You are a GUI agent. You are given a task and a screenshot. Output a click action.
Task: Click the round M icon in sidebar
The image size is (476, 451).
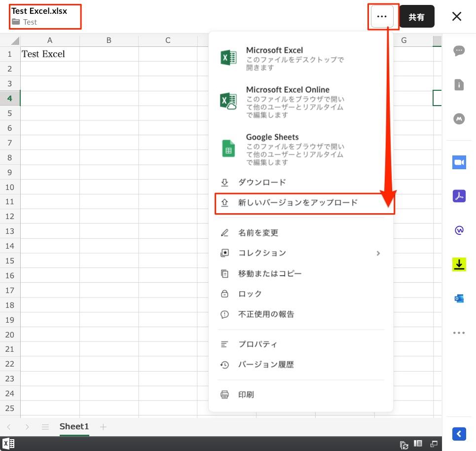tap(459, 119)
